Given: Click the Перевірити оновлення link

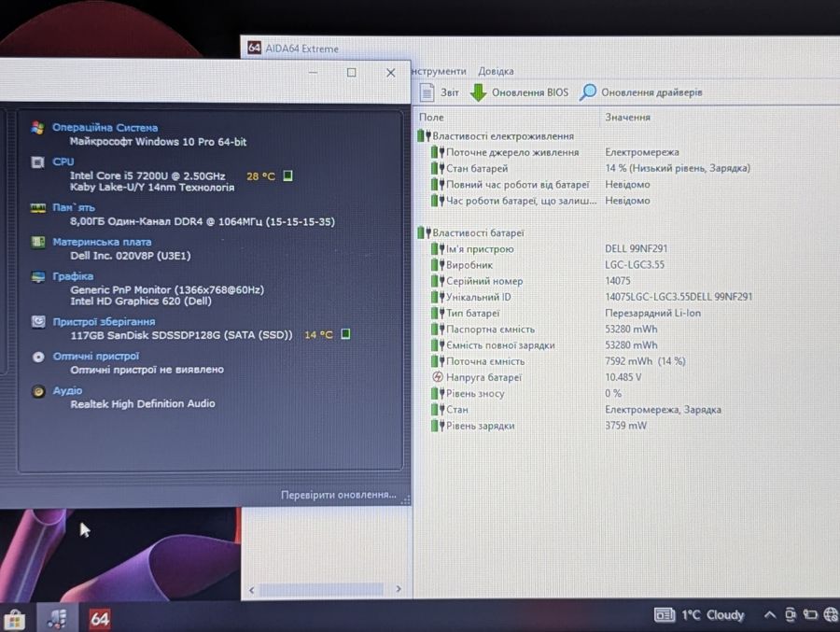Looking at the screenshot, I should [x=339, y=495].
